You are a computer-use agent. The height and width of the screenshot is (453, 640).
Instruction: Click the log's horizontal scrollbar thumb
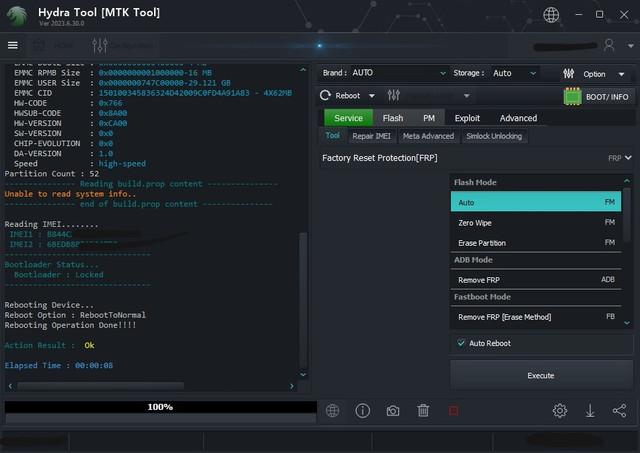click(x=100, y=386)
